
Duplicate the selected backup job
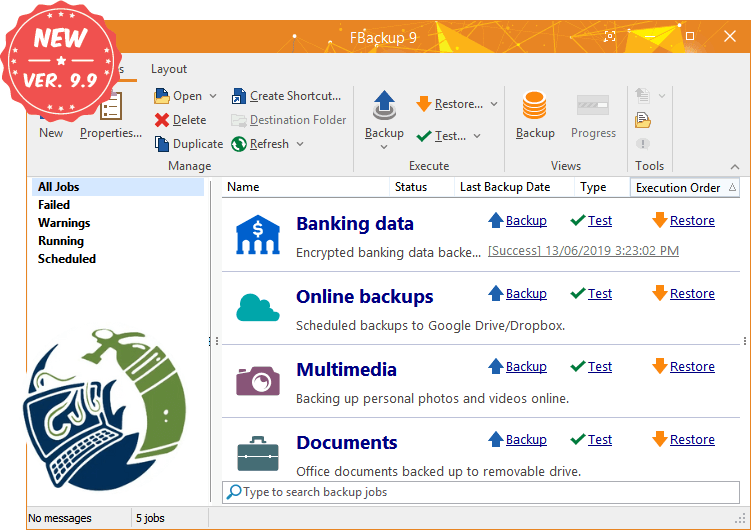coord(189,144)
